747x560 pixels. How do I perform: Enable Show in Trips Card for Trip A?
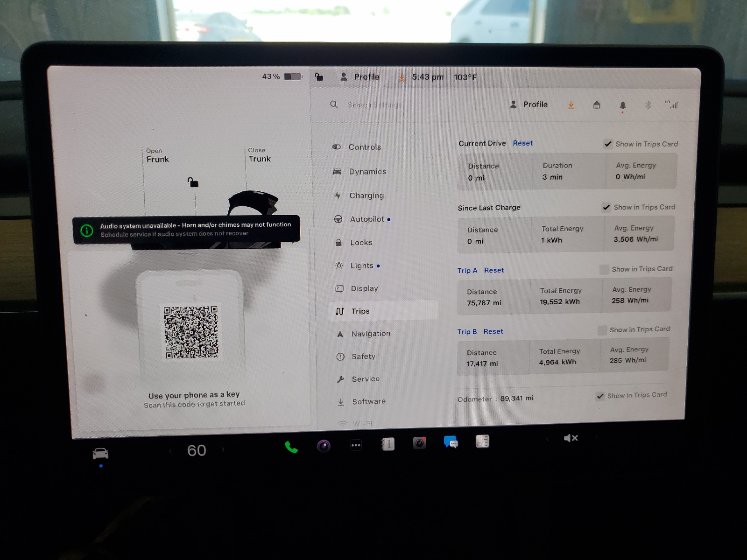[604, 269]
